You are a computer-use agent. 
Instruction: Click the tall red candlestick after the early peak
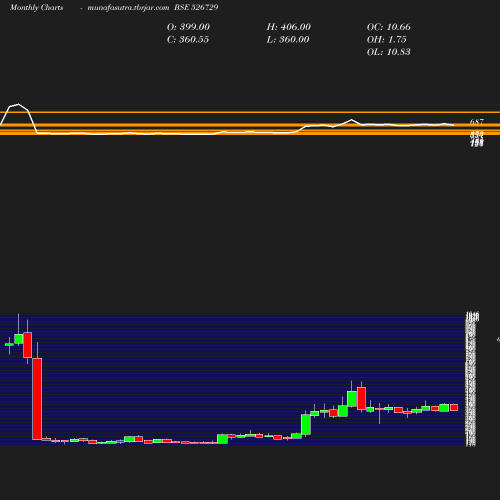click(x=37, y=399)
